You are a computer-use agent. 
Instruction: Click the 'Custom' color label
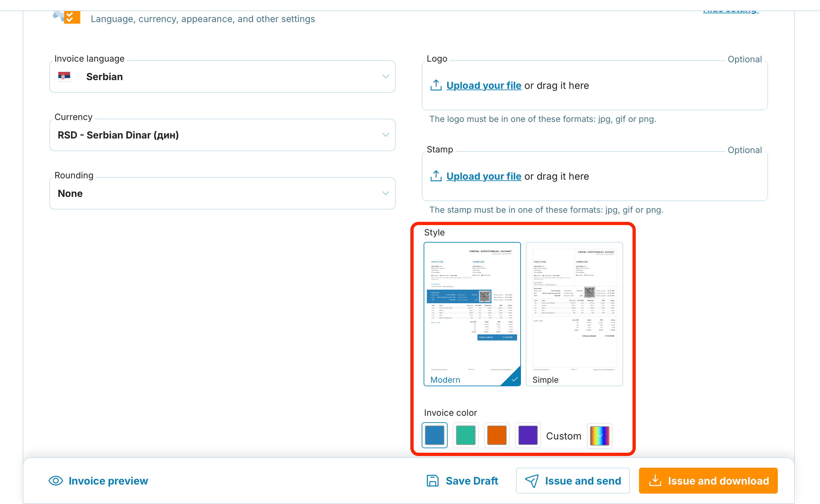click(x=563, y=436)
